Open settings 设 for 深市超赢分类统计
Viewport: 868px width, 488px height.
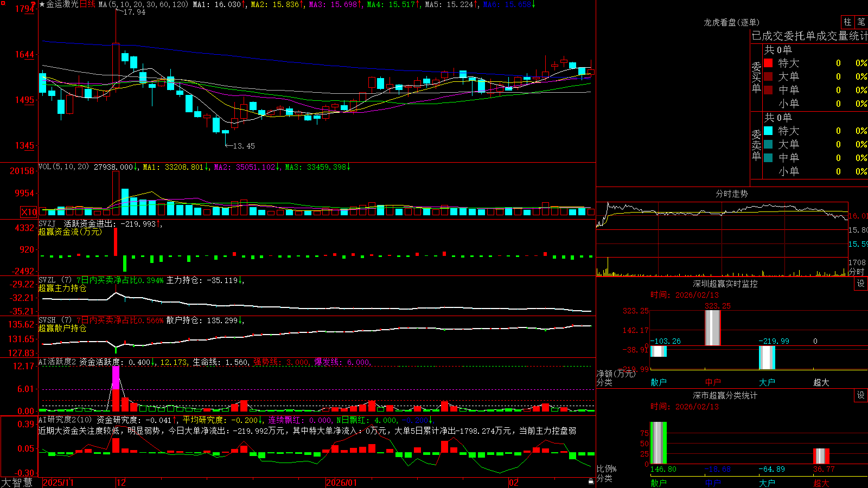click(861, 395)
